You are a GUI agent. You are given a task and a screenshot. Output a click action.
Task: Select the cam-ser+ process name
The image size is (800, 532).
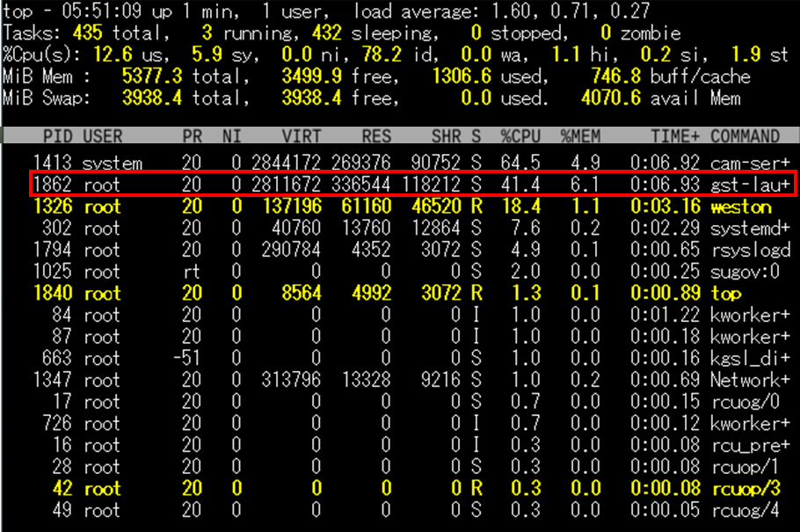tap(745, 164)
